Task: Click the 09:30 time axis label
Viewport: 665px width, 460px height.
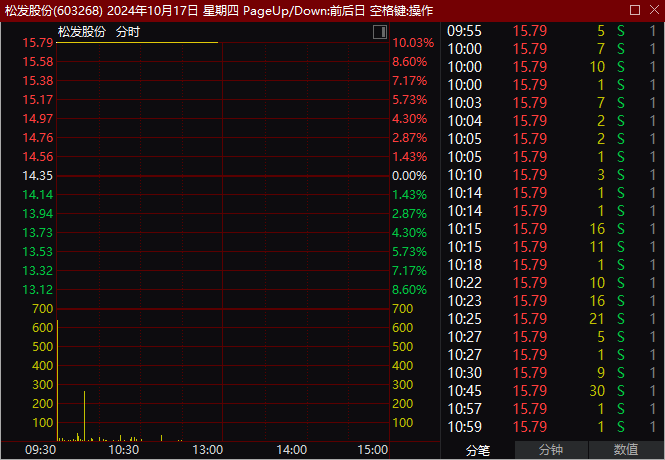Action: click(39, 450)
